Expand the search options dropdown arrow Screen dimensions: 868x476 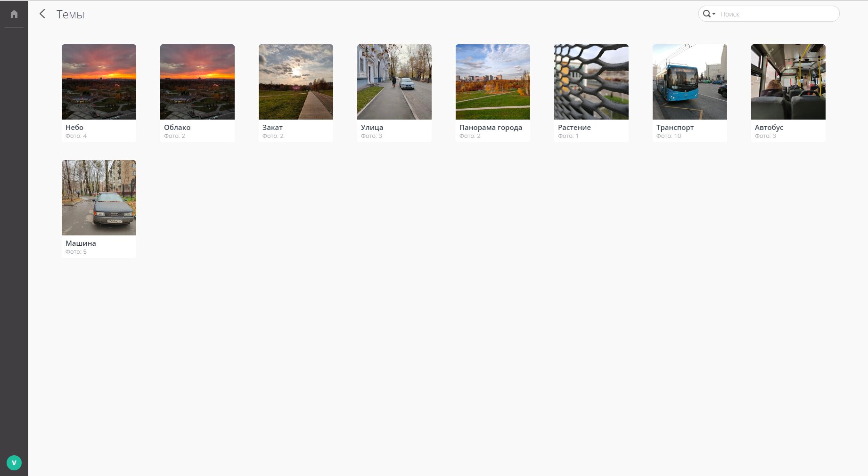[x=714, y=15]
